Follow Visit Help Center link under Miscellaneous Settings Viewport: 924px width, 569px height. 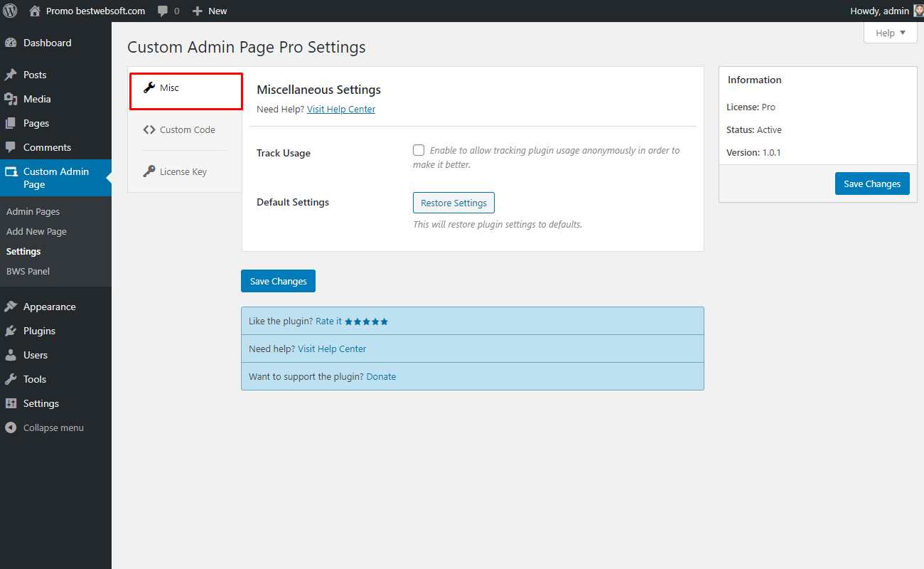pyautogui.click(x=341, y=109)
